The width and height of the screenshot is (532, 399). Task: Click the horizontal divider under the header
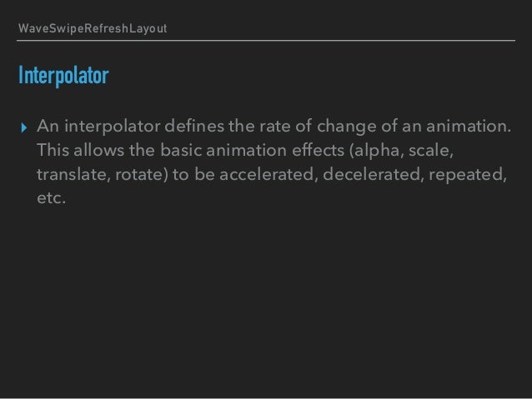click(x=266, y=40)
